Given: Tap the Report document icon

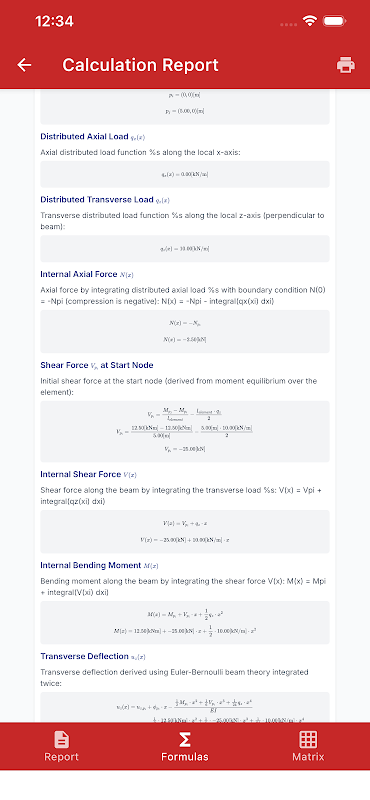Looking at the screenshot, I should click(x=62, y=739).
